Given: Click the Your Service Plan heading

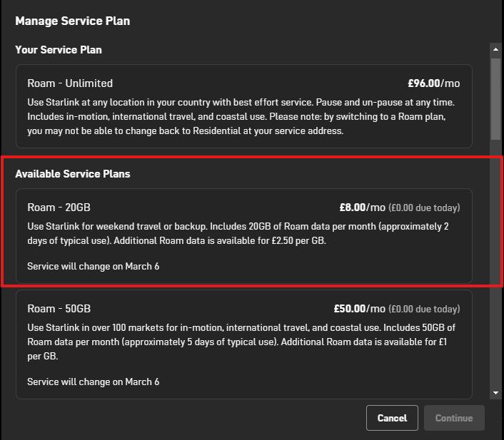Looking at the screenshot, I should tap(59, 50).
